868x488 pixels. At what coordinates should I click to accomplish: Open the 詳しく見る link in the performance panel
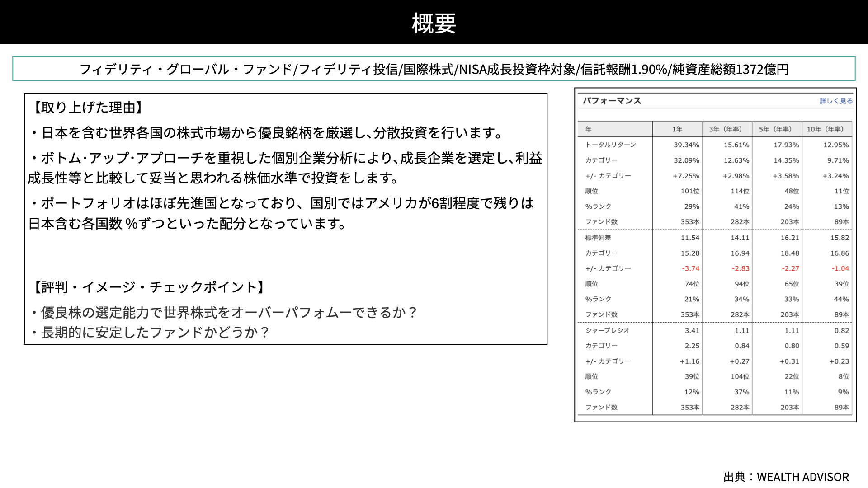(x=836, y=101)
